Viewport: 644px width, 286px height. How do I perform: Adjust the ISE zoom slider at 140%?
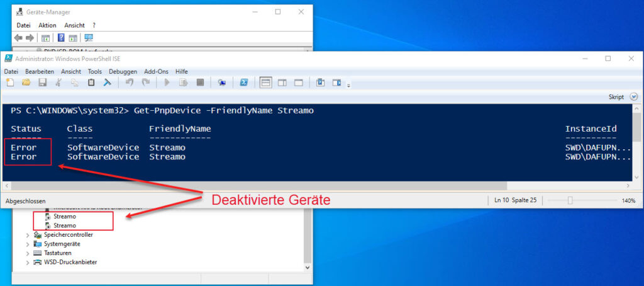pyautogui.click(x=570, y=200)
